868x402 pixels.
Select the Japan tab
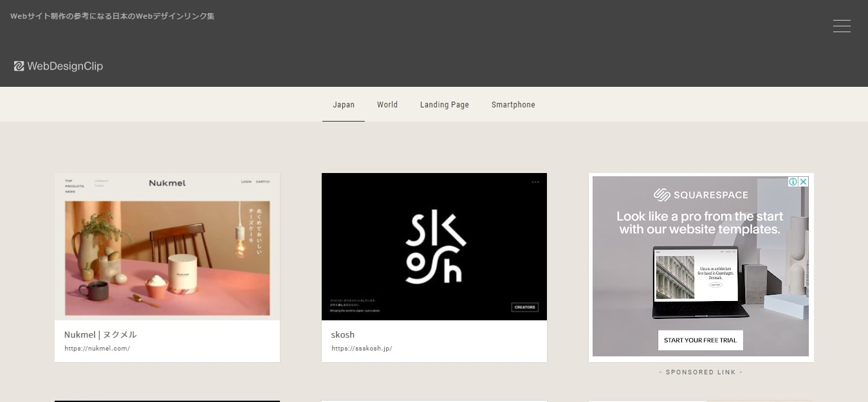point(344,105)
